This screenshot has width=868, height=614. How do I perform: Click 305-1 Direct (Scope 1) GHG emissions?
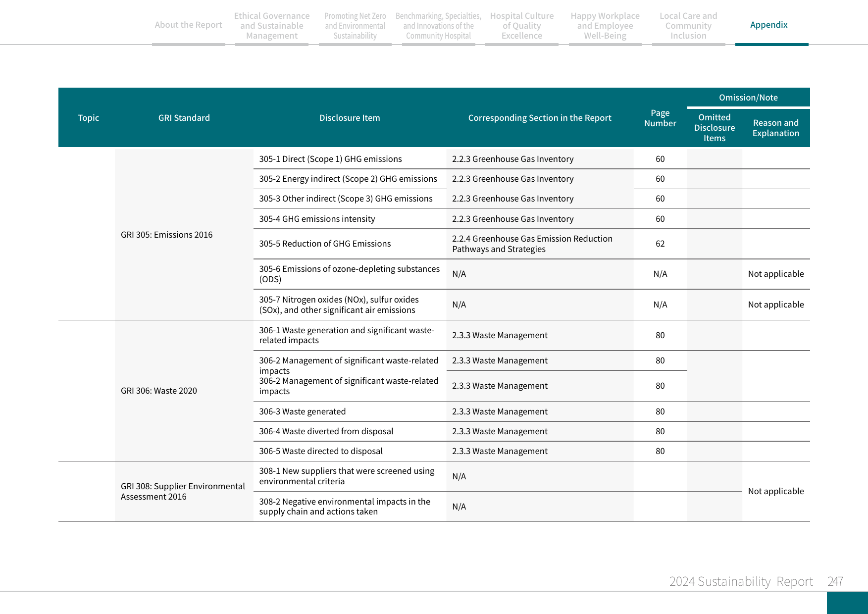[330, 159]
